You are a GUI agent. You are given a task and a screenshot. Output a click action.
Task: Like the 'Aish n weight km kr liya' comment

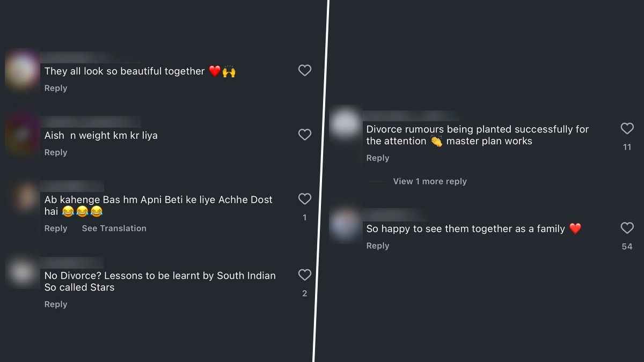coord(305,135)
